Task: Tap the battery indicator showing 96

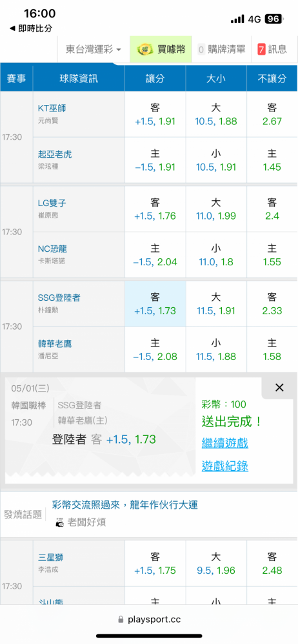Action: coord(273,19)
